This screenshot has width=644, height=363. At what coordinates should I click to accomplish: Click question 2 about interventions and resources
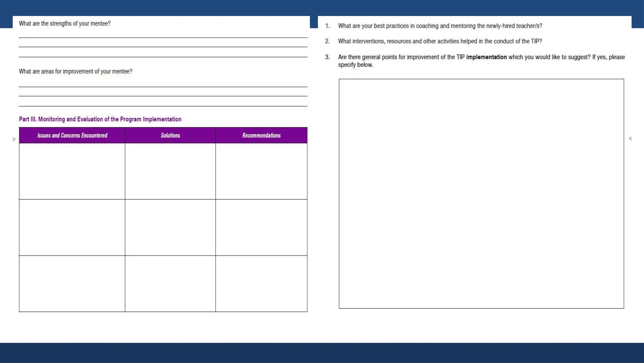[x=440, y=41]
